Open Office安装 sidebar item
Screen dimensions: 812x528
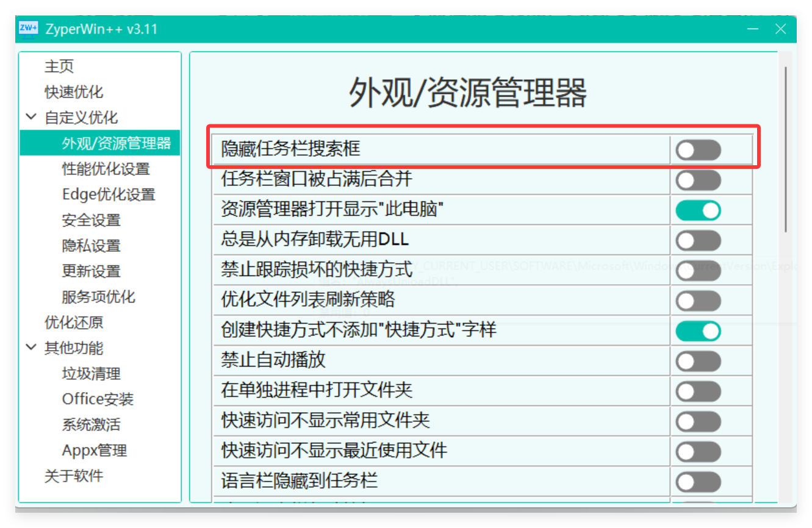tap(98, 399)
